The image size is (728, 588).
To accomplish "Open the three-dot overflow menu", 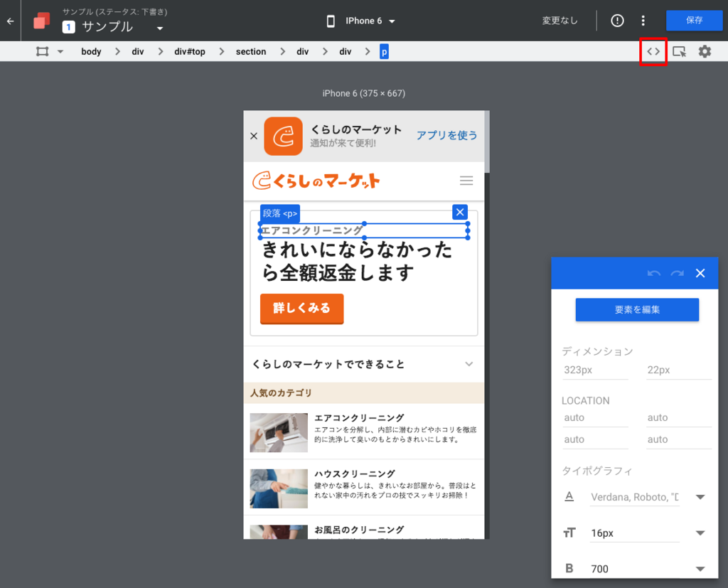I will [643, 21].
